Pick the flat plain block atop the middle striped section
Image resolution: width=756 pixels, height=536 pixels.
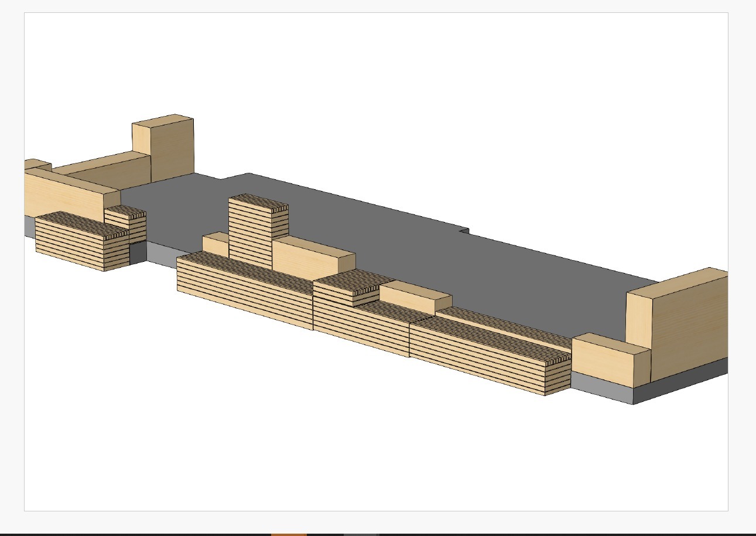pos(415,297)
